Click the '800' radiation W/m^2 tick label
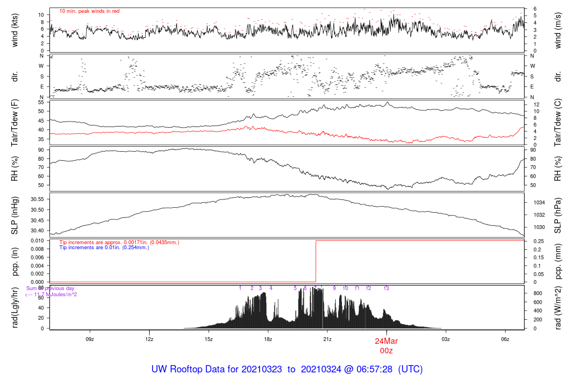The image size is (574, 392). 538,293
